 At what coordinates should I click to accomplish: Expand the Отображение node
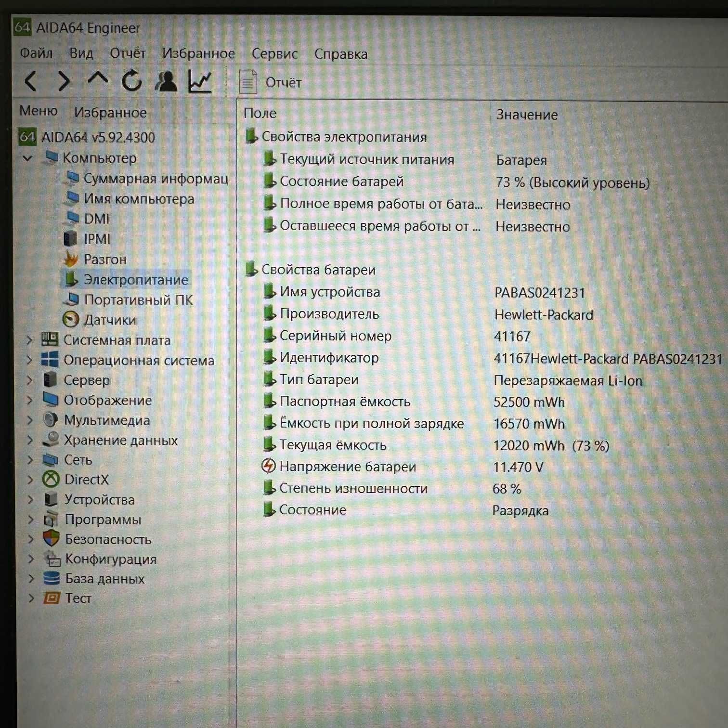[29, 400]
